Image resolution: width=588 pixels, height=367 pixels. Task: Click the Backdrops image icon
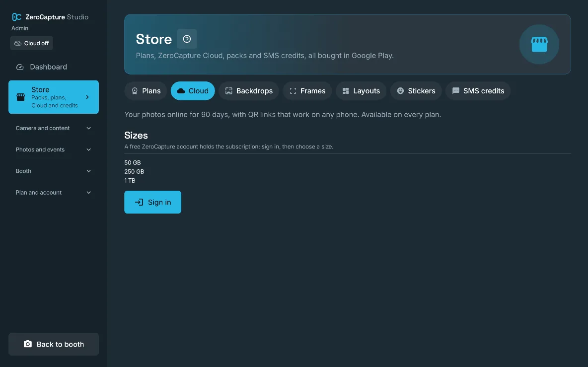229,91
